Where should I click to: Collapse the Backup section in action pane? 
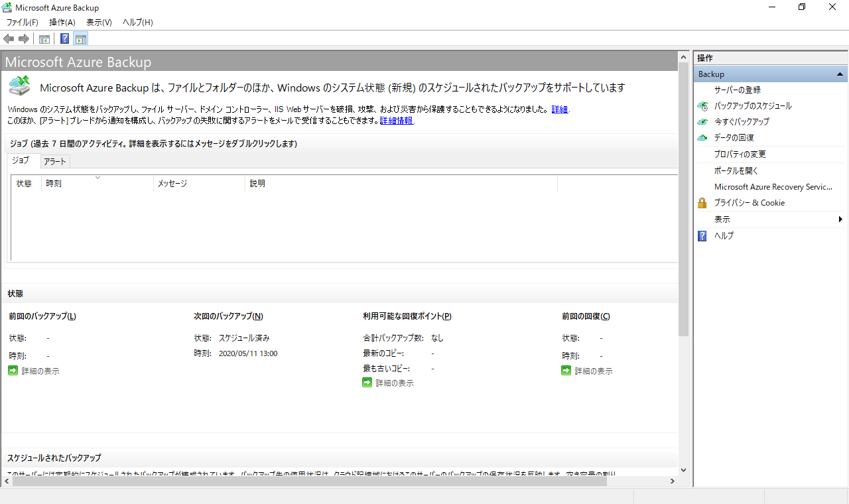tap(840, 74)
